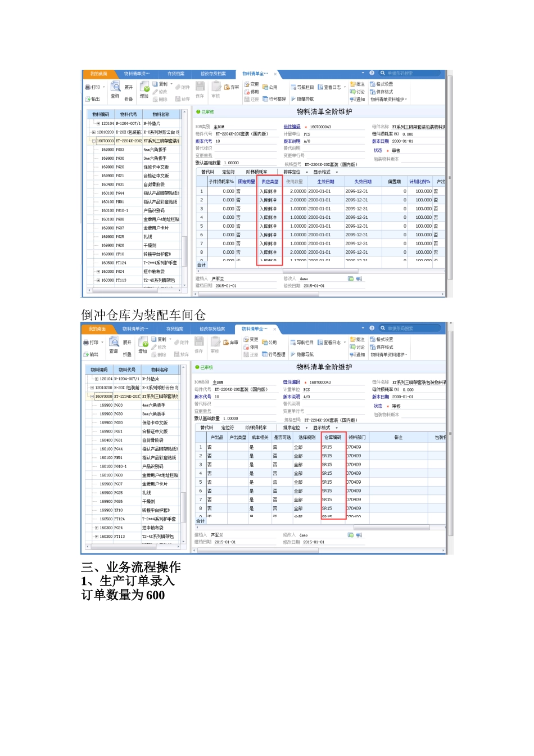Screen dimensions: 534x756
Task: Click the 查询 search icon in bottom screenshot
Action: (x=114, y=342)
